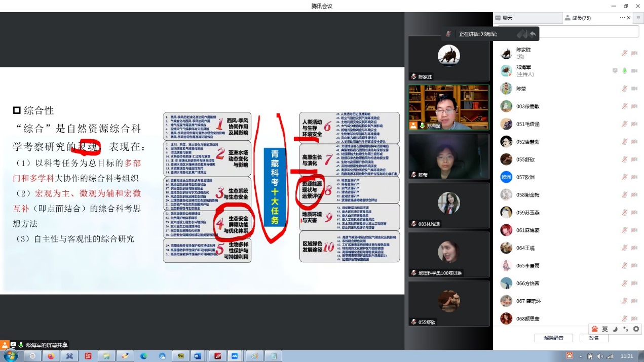
Task: Toggle the muted mic icon for 003徐鼎敏
Action: pos(625,106)
